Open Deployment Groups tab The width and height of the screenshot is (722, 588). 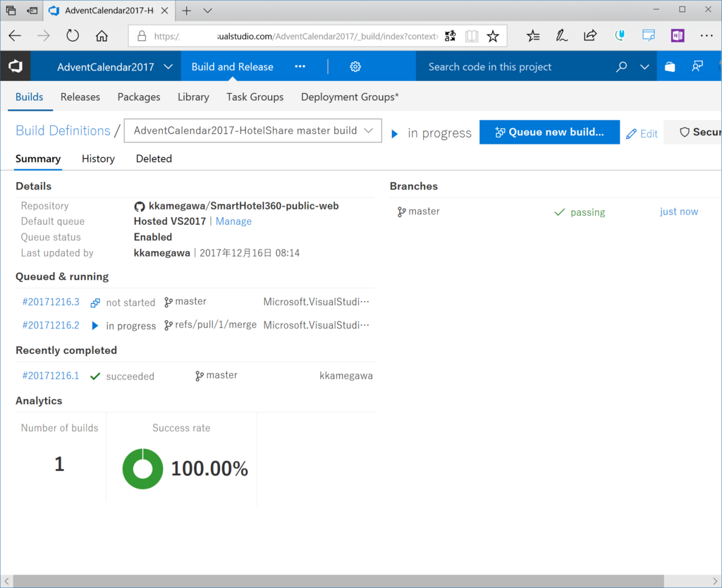click(x=350, y=97)
